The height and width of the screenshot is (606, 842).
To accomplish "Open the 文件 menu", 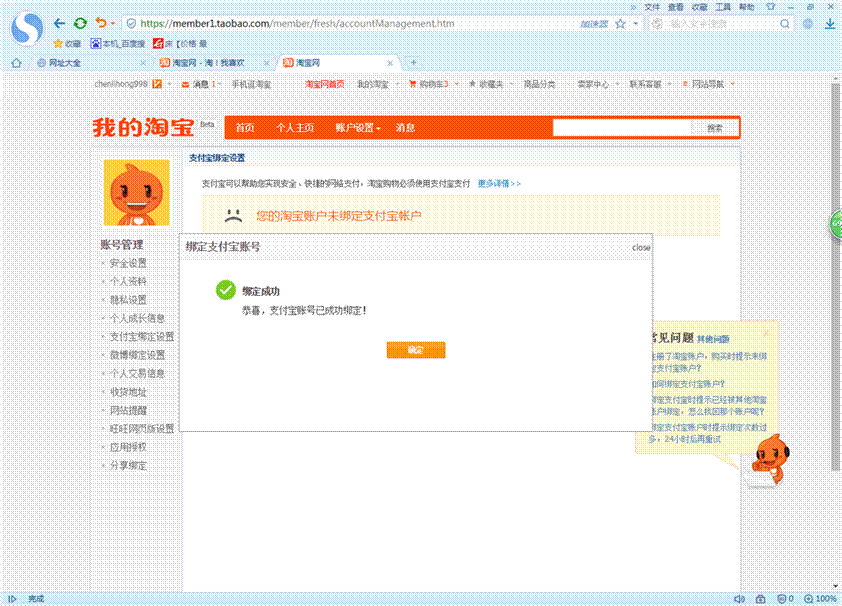I will click(x=652, y=7).
